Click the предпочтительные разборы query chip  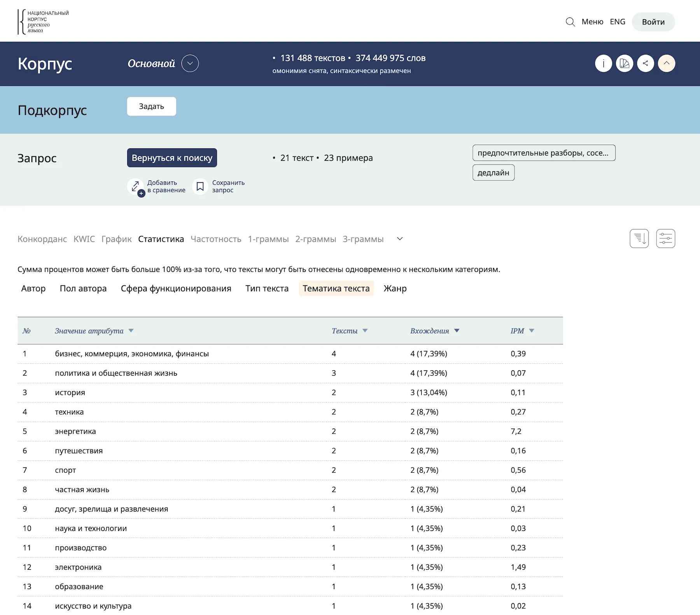(x=544, y=153)
